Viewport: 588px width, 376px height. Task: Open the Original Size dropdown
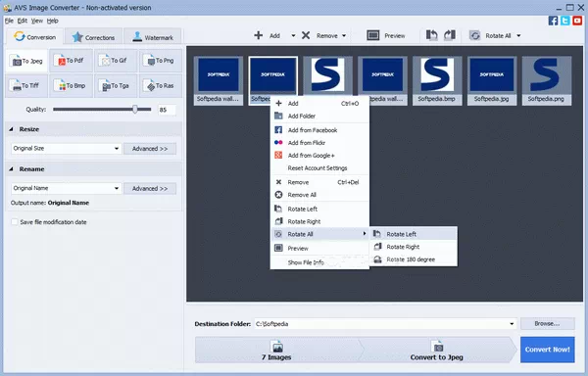coord(66,148)
